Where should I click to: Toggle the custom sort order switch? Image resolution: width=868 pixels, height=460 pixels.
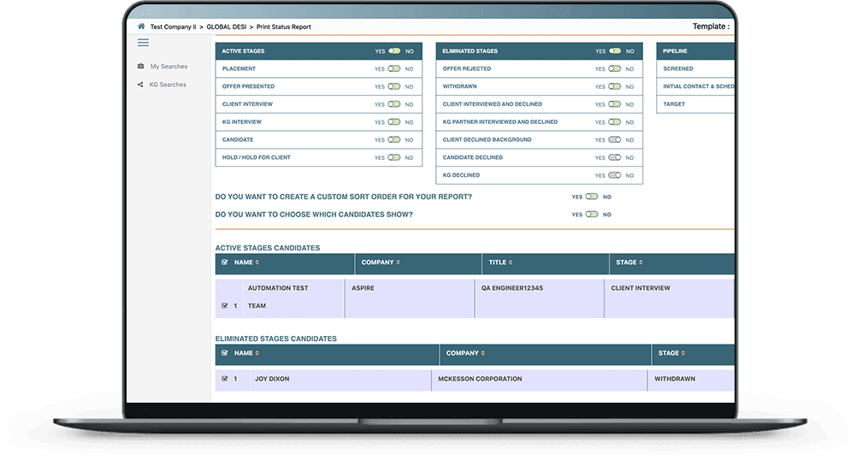(x=592, y=197)
